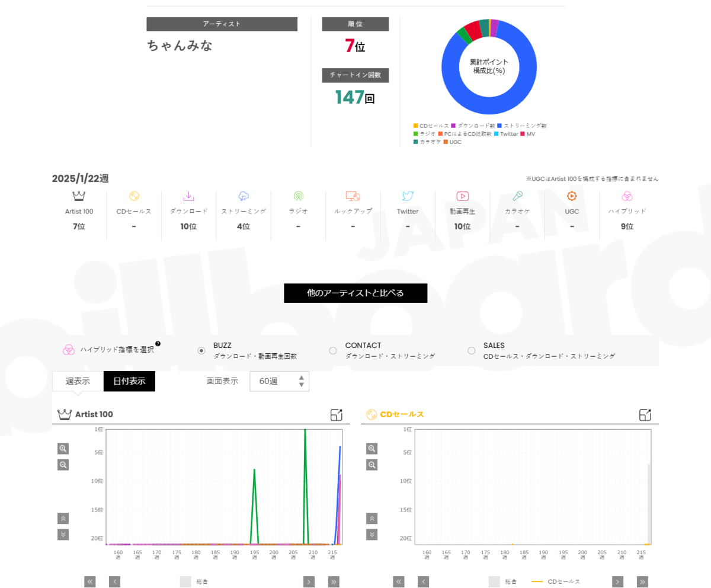Click 他のアーティストと比べる button
This screenshot has width=711, height=588.
pos(355,293)
